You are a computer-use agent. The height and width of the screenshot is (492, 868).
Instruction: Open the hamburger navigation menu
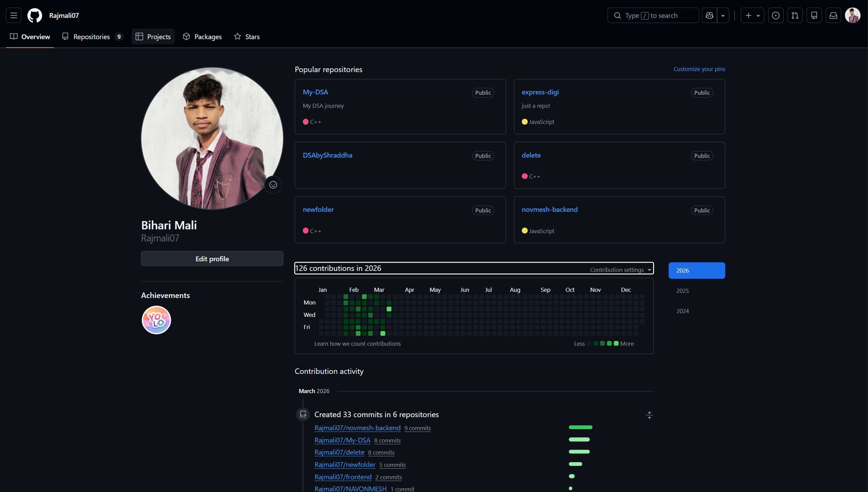pos(13,15)
